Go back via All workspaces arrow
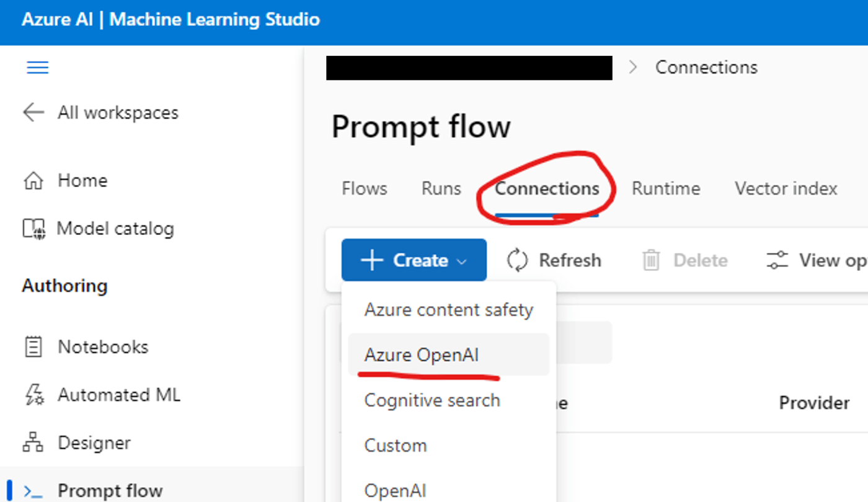The width and height of the screenshot is (868, 502). pyautogui.click(x=33, y=112)
